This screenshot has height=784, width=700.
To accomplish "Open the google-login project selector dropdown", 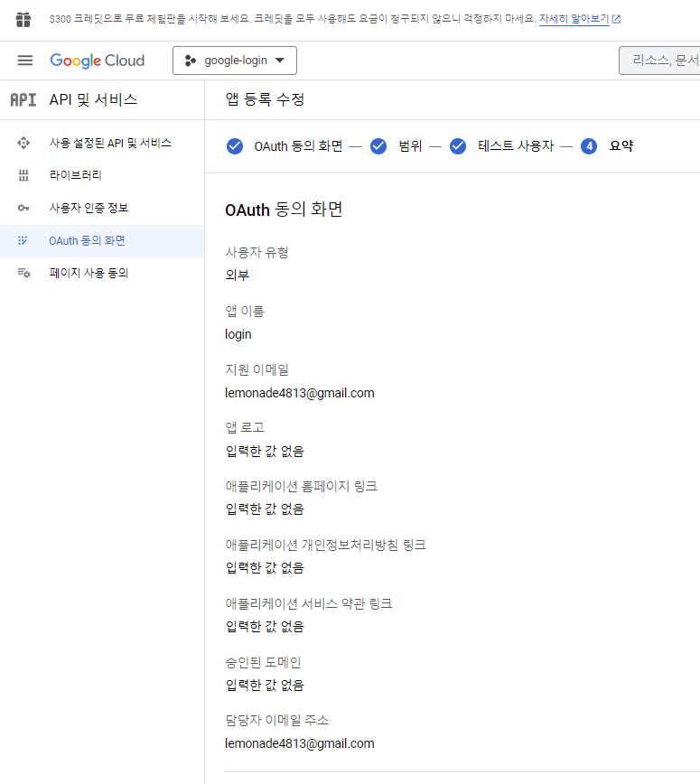I will click(235, 61).
